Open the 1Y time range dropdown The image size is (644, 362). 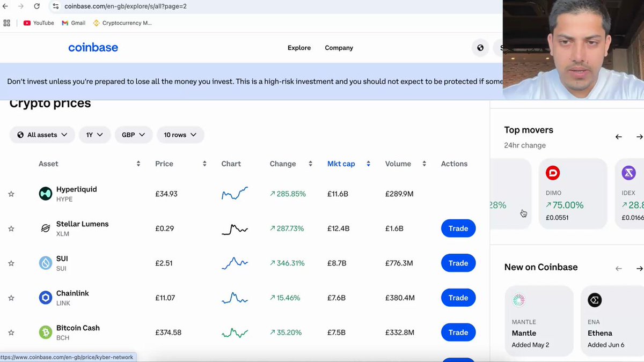click(x=95, y=135)
